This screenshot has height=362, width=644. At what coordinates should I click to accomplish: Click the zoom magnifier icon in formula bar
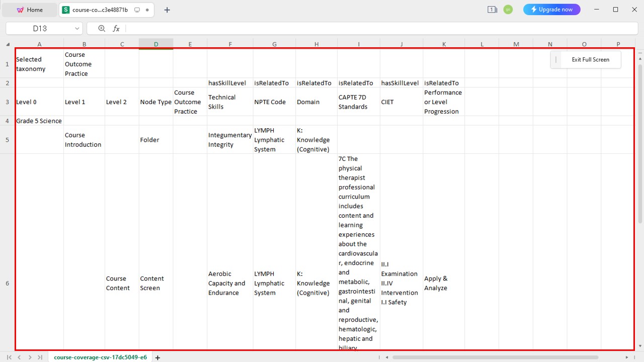(102, 29)
